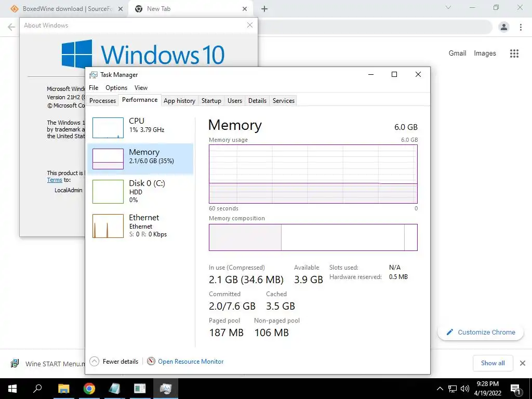Click the Memory composition bar
The height and width of the screenshot is (399, 532).
click(x=313, y=237)
